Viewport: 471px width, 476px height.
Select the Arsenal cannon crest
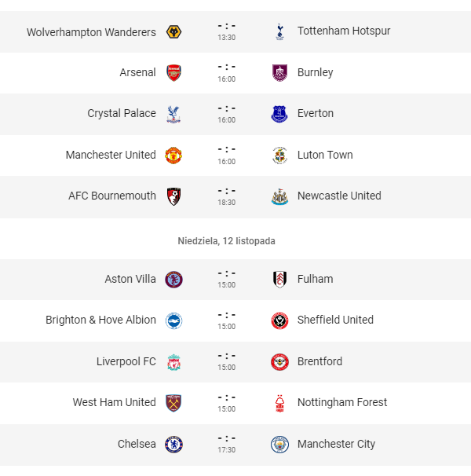[174, 73]
